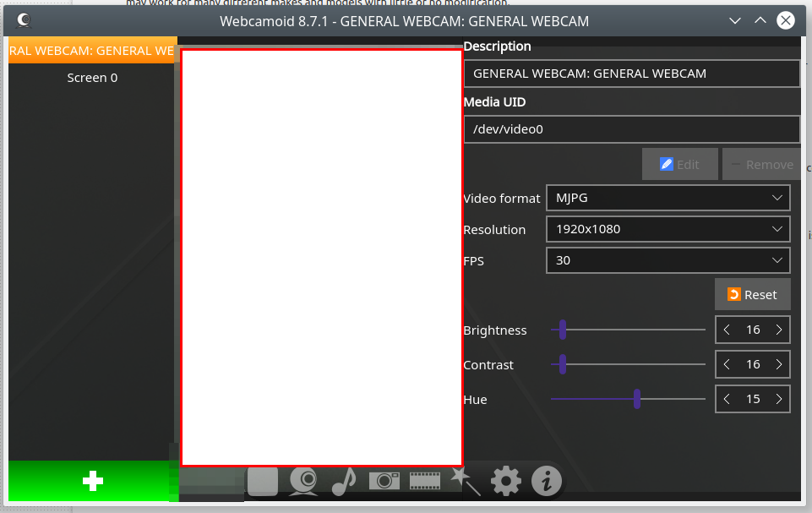Viewport: 812px width, 513px height.
Task: Open the Video format dropdown
Action: click(x=668, y=198)
